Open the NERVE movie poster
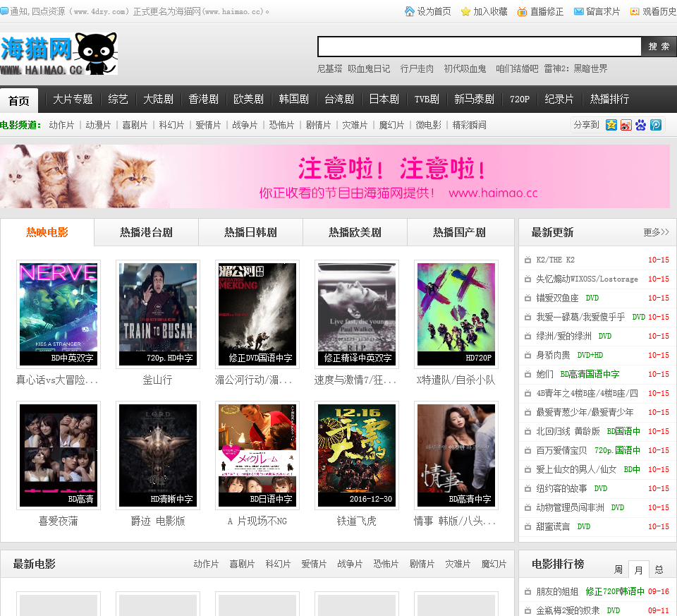677x616 pixels. point(59,314)
